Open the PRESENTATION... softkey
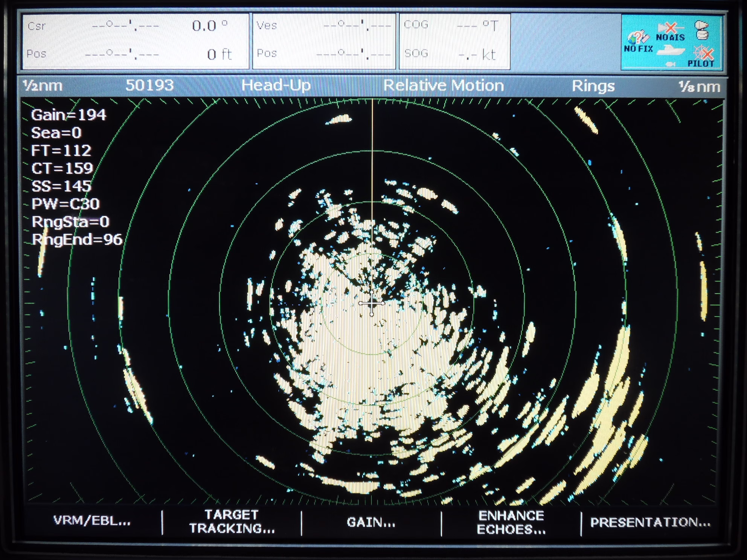 tap(650, 522)
